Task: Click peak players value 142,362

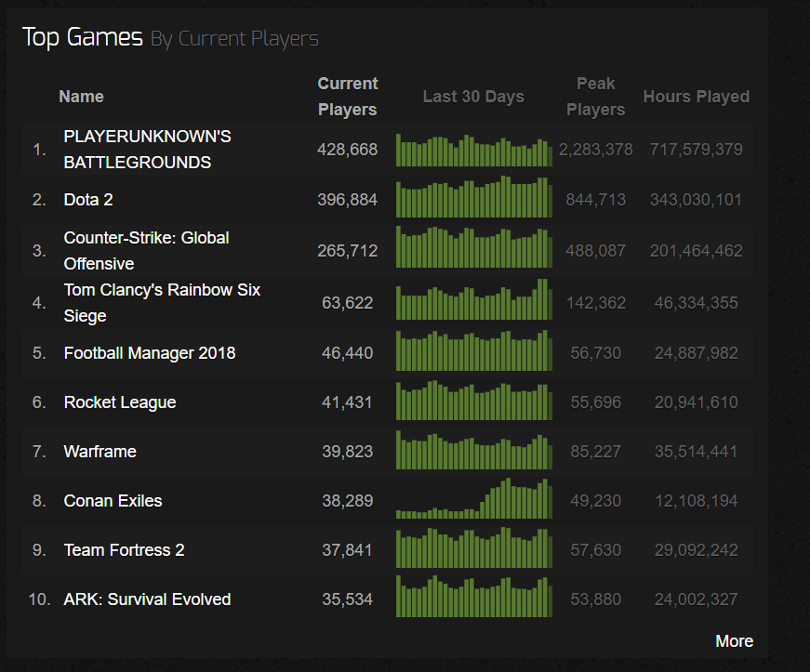Action: [595, 303]
